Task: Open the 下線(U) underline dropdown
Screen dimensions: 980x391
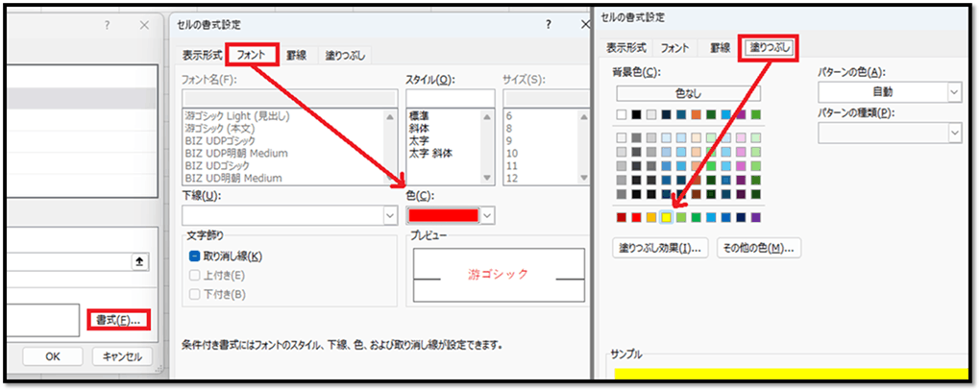Action: (389, 215)
